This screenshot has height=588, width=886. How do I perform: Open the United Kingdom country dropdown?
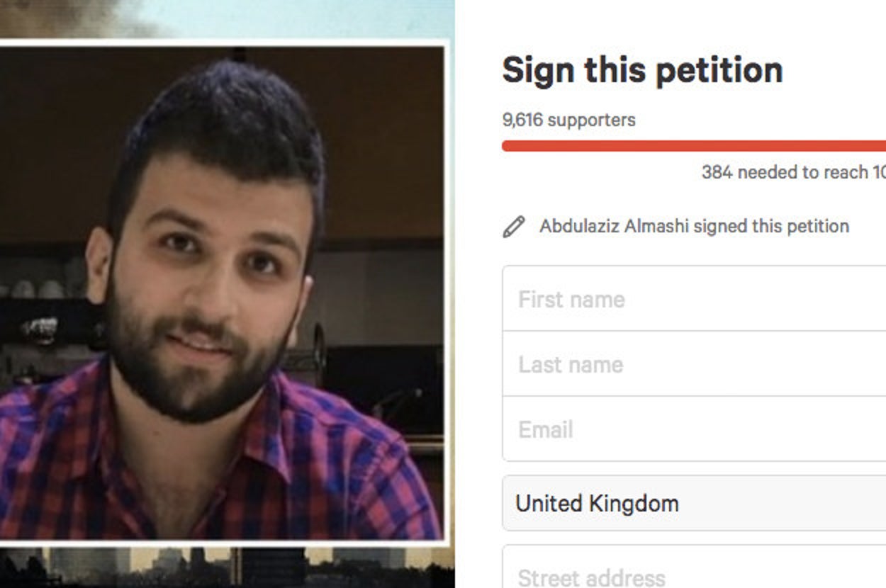[x=694, y=503]
